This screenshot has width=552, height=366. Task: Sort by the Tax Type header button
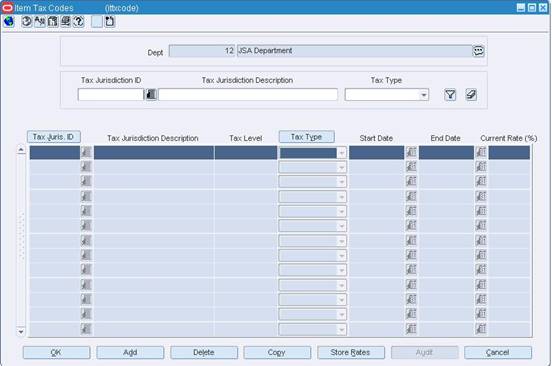pos(307,137)
